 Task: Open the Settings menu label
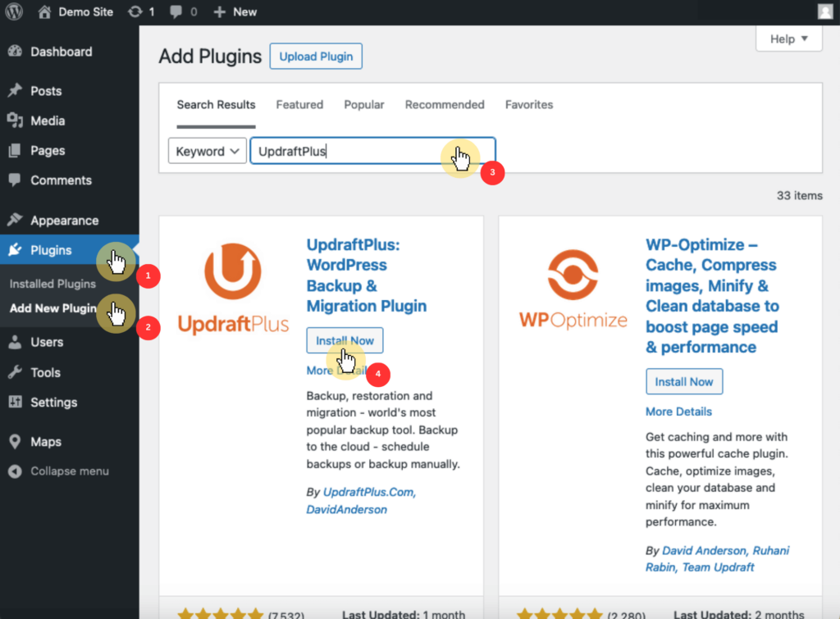[53, 402]
